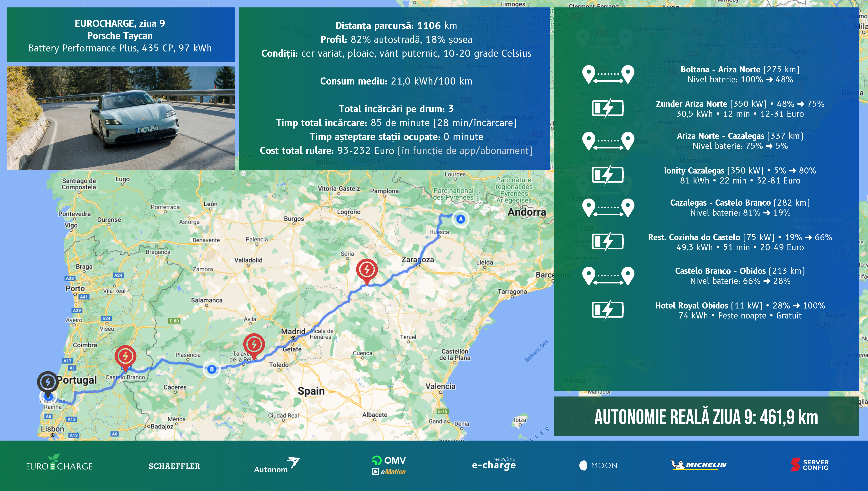
Task: Click the 'Porsche Taycan' heading
Action: (x=120, y=36)
